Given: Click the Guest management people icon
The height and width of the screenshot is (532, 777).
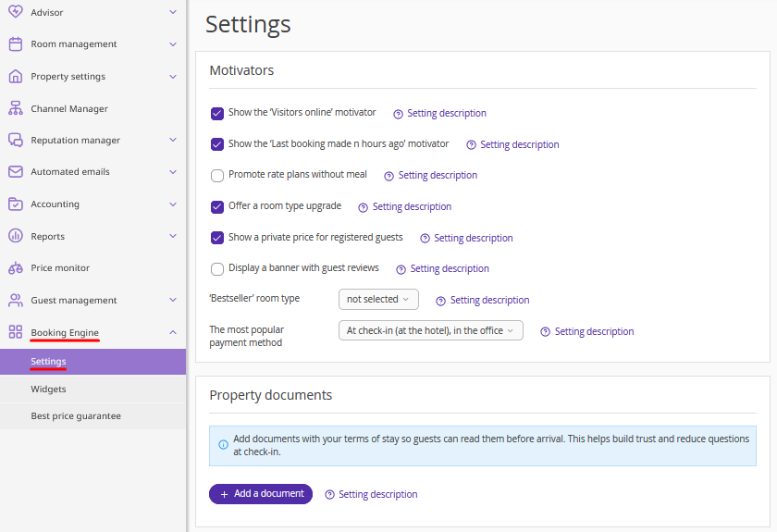Looking at the screenshot, I should tap(15, 300).
